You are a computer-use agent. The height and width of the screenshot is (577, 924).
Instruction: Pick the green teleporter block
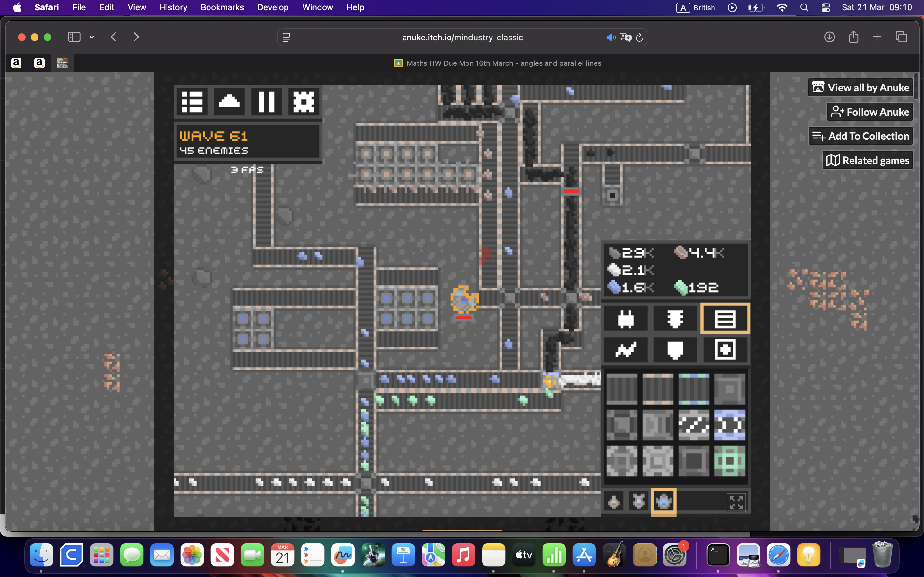[x=729, y=461]
